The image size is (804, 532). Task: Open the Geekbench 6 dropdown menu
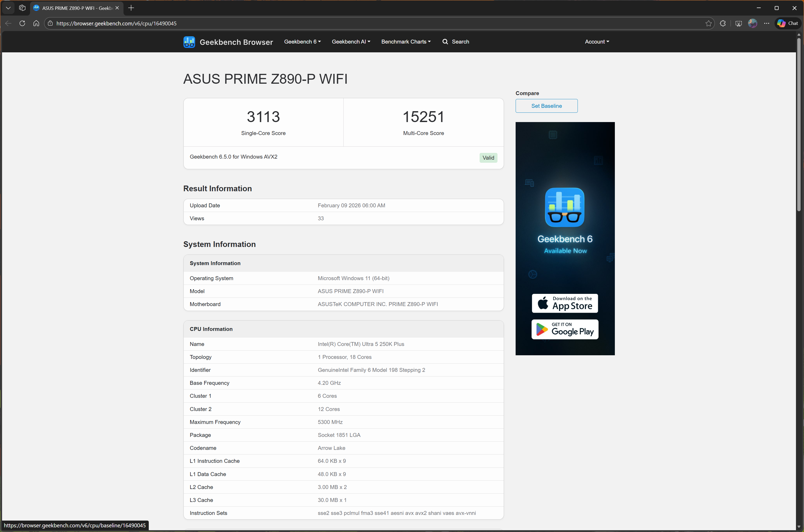(302, 41)
